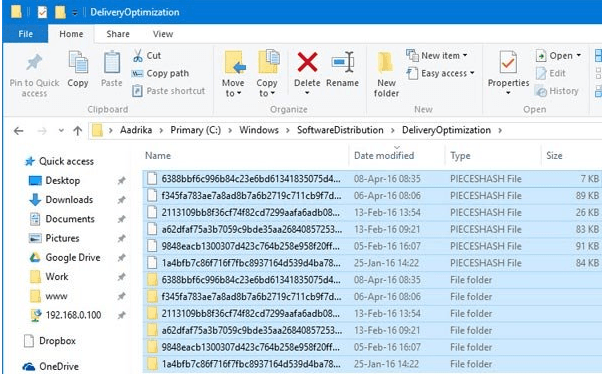Open the recent locations dropdown arrow
The width and height of the screenshot is (602, 374).
pyautogui.click(x=61, y=131)
